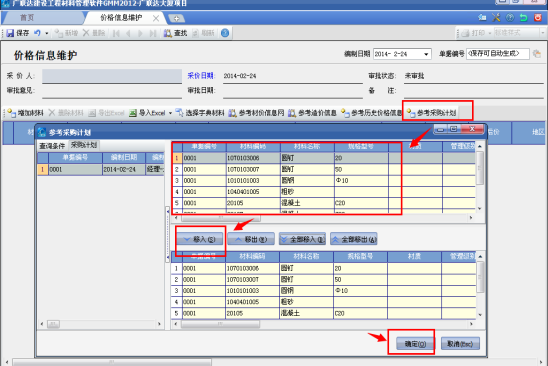Click the 查找 search toolbar button
The image size is (548, 366).
175,33
